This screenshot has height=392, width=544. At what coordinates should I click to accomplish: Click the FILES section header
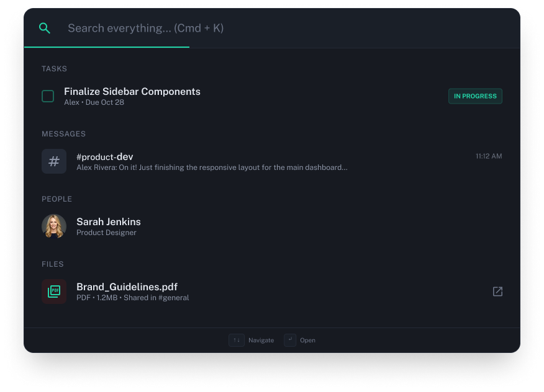tap(53, 264)
